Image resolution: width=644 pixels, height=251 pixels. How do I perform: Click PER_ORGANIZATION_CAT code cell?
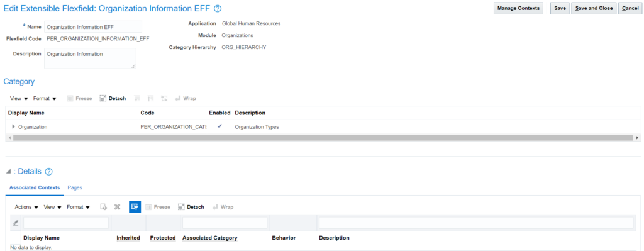pyautogui.click(x=174, y=127)
